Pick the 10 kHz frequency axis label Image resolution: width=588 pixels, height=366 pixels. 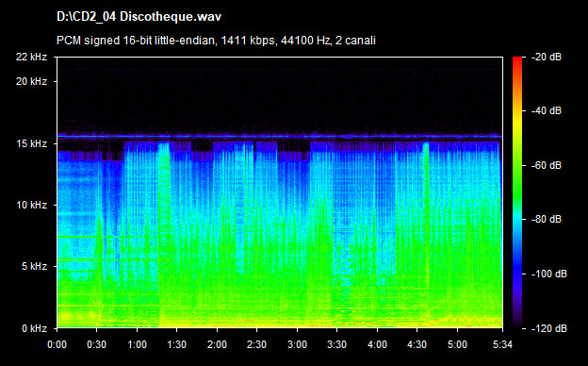tap(31, 205)
